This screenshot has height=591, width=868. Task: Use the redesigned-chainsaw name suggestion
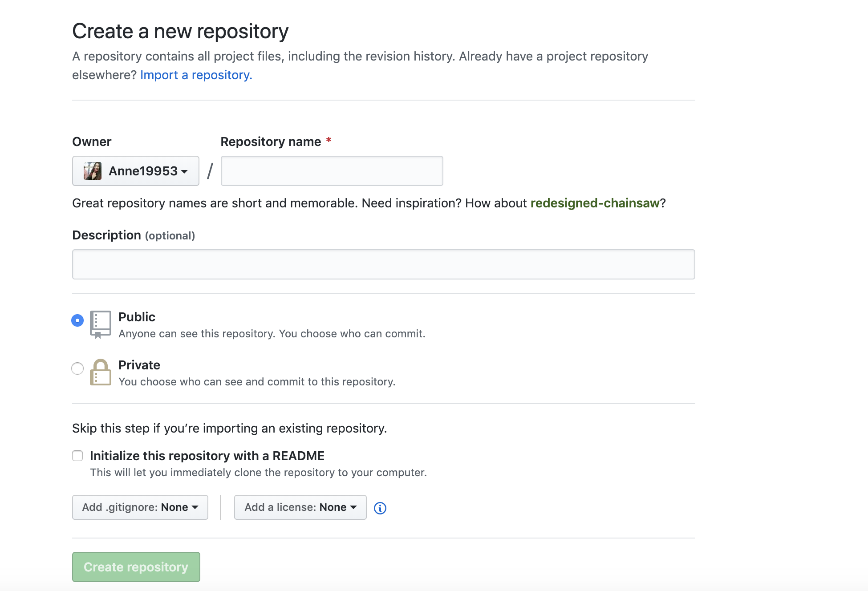(x=595, y=203)
